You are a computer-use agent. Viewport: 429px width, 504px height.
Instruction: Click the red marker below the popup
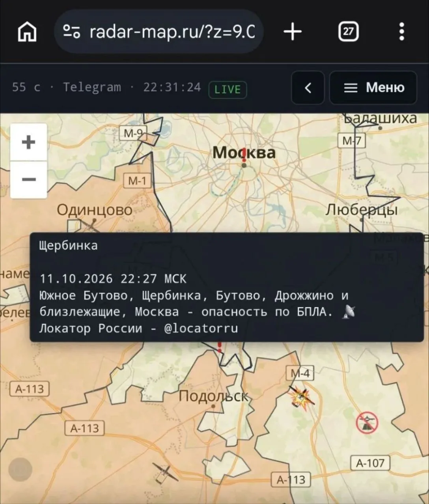click(x=220, y=347)
